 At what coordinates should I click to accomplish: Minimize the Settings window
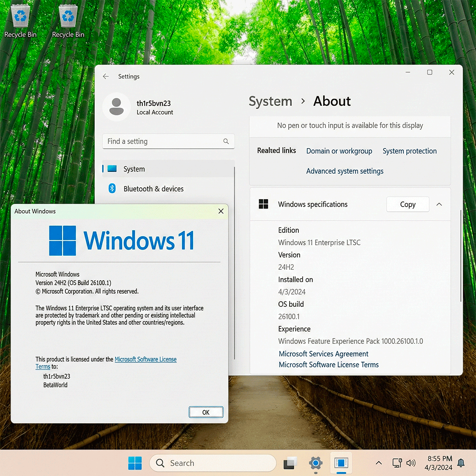click(408, 72)
